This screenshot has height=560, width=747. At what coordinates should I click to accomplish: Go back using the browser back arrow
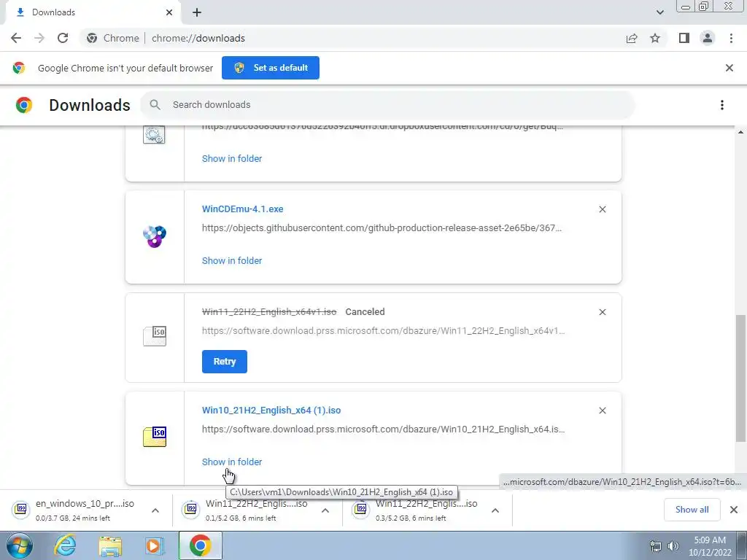16,38
